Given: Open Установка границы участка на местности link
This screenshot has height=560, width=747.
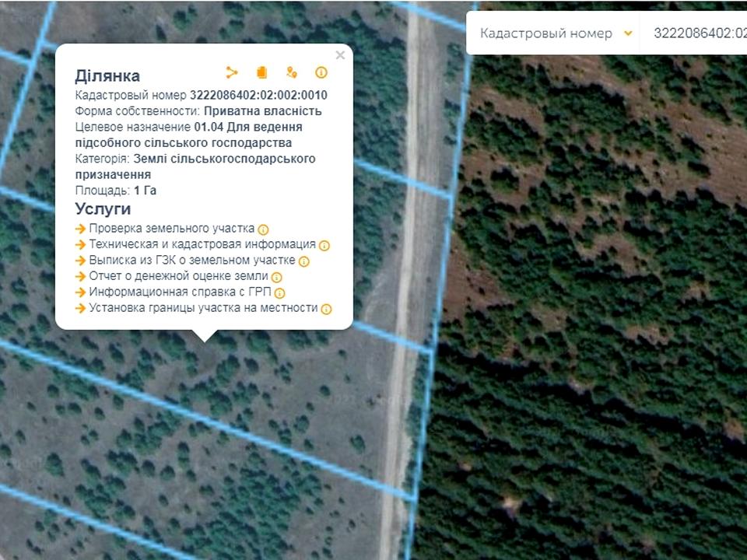Looking at the screenshot, I should [203, 308].
